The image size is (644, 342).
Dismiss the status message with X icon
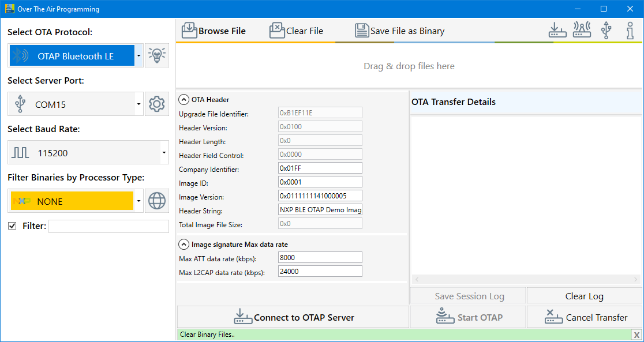click(636, 335)
